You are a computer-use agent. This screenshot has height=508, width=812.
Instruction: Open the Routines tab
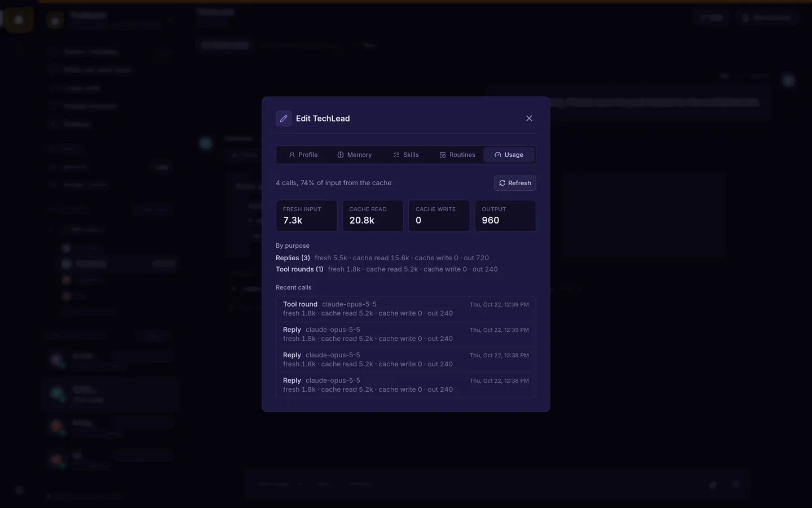457,155
